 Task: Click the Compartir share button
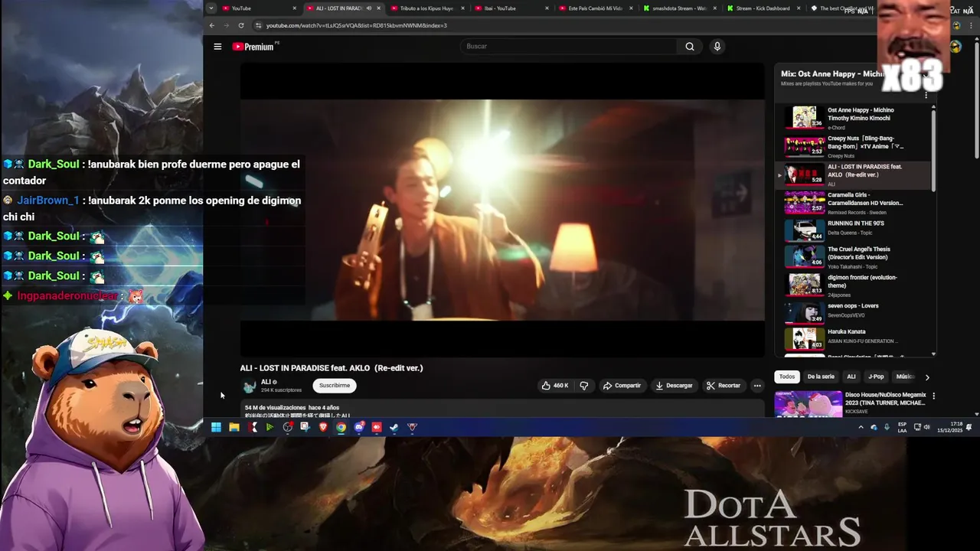(622, 386)
